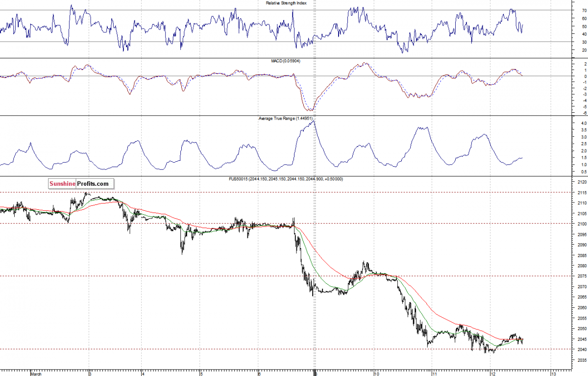Select the 'Average True Range (1.44951)' title

tap(285, 119)
